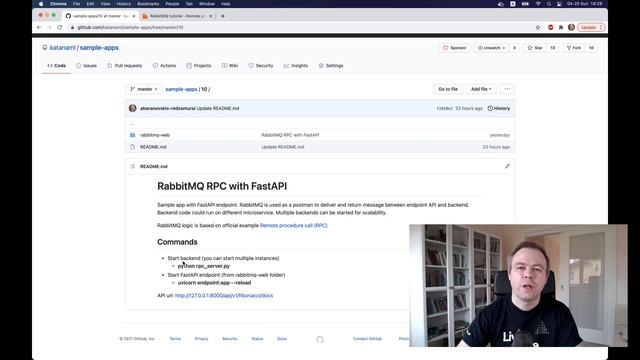
Task: Open the Chrome extensions puzzle icon
Action: click(x=561, y=27)
